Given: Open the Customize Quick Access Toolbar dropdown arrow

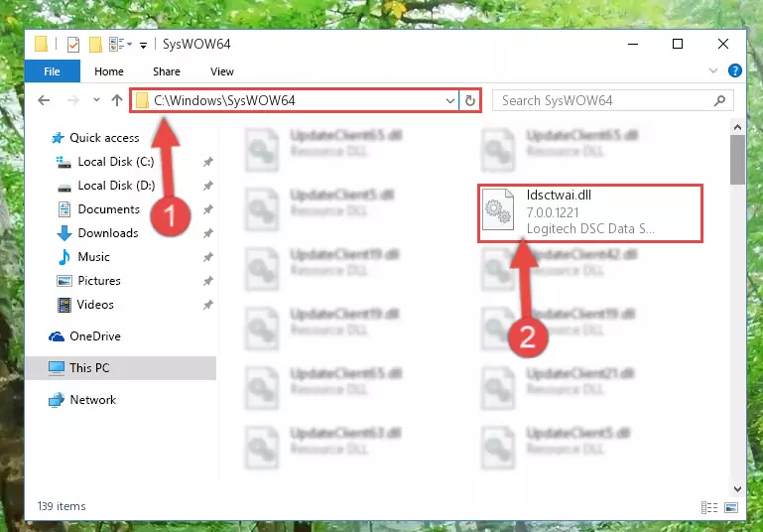Looking at the screenshot, I should 143,46.
